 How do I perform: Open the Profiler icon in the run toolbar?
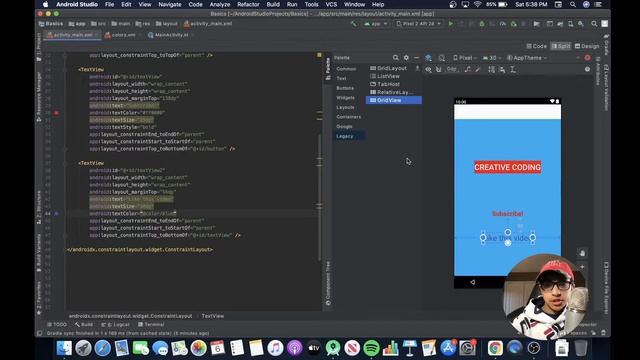click(503, 24)
